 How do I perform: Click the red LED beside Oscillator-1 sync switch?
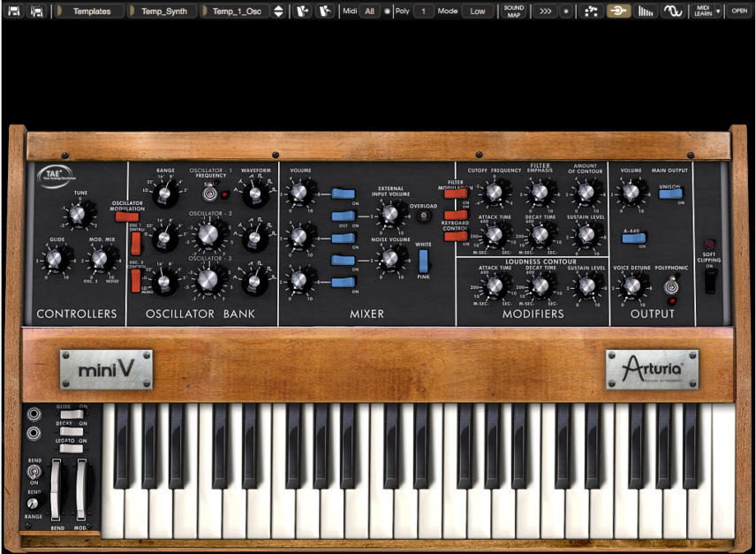(224, 194)
